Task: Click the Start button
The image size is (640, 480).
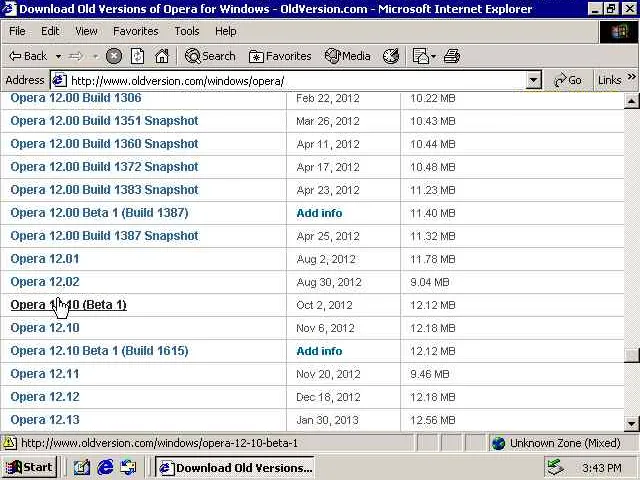Action: tap(29, 467)
